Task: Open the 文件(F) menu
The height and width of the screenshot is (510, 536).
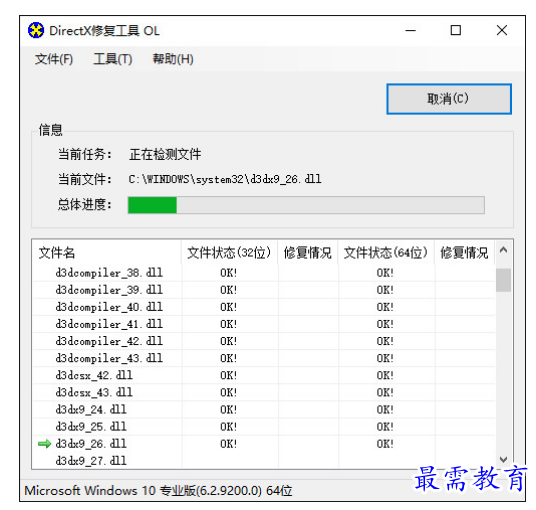Action: [x=54, y=59]
